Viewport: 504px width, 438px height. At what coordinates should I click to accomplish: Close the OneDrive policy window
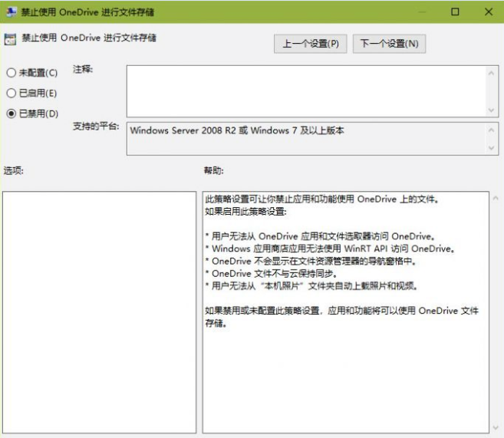489,12
